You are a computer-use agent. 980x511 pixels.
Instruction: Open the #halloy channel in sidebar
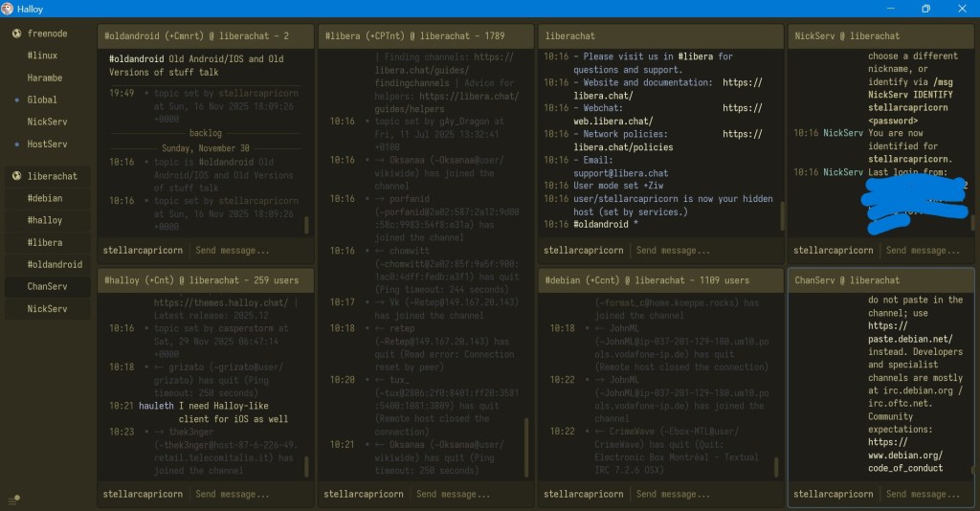click(x=48, y=220)
